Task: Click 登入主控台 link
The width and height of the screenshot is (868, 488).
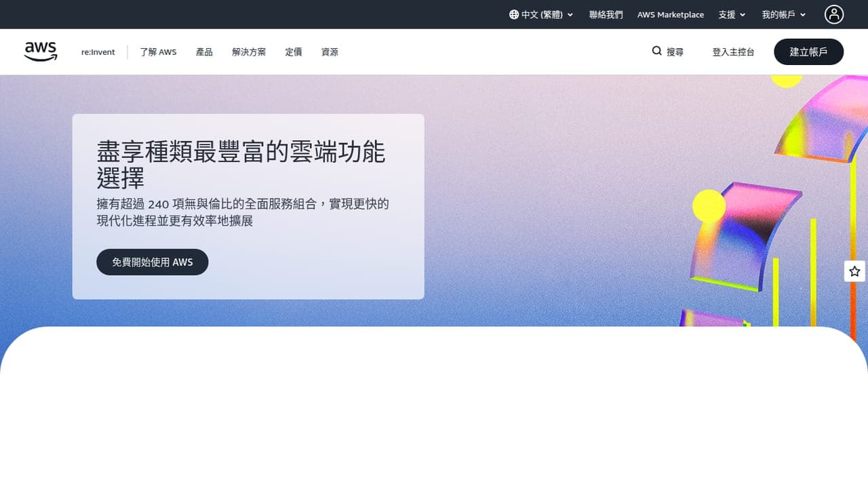Action: point(733,52)
